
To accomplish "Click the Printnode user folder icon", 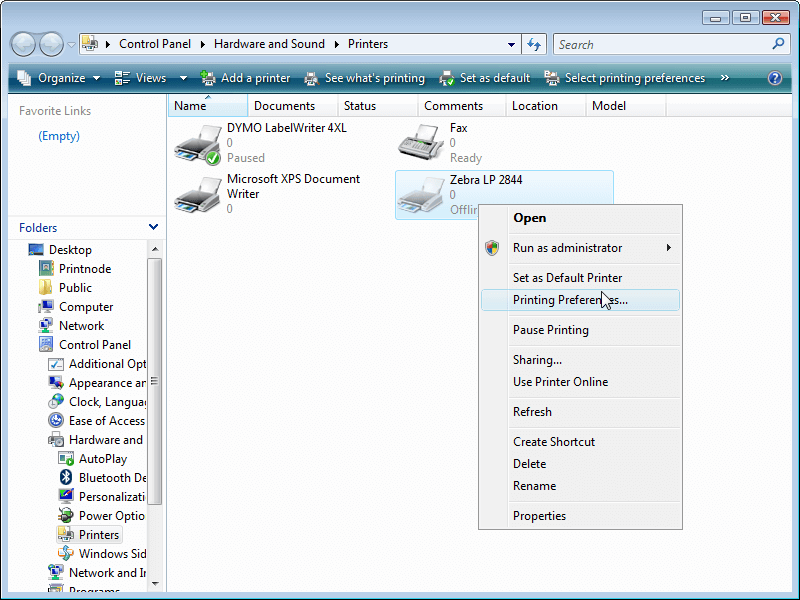I will point(46,268).
